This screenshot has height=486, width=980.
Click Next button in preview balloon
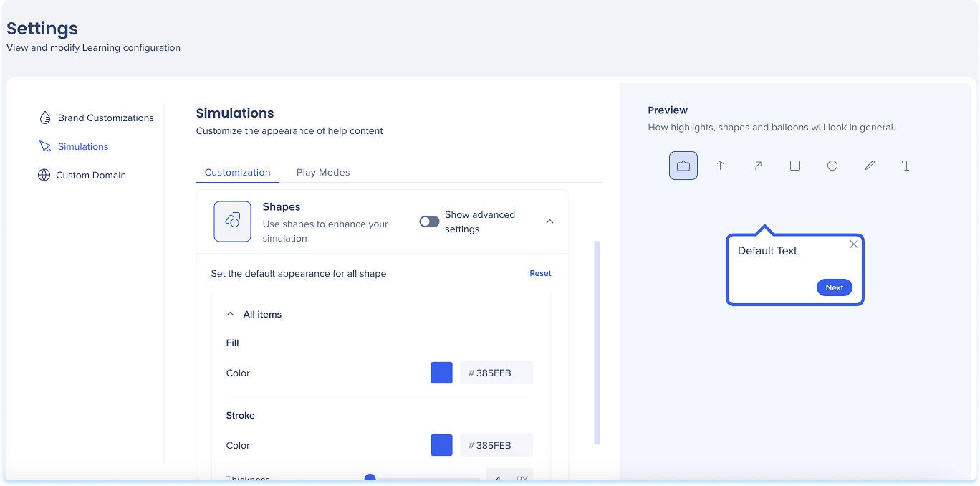point(834,287)
